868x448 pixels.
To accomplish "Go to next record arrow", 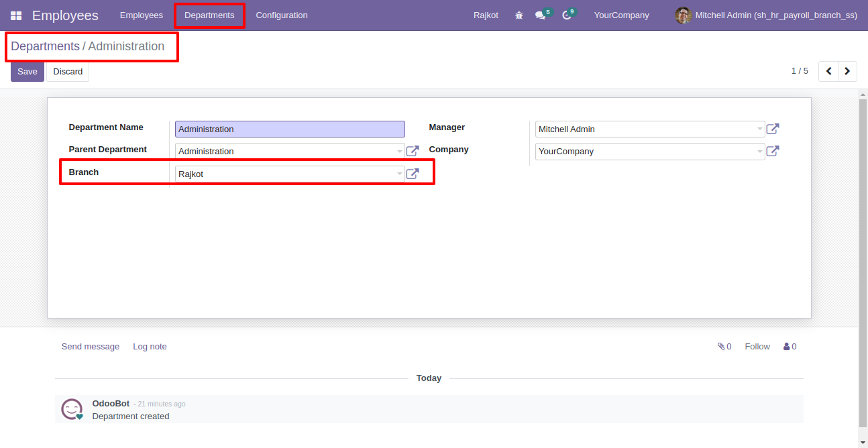I will 847,71.
